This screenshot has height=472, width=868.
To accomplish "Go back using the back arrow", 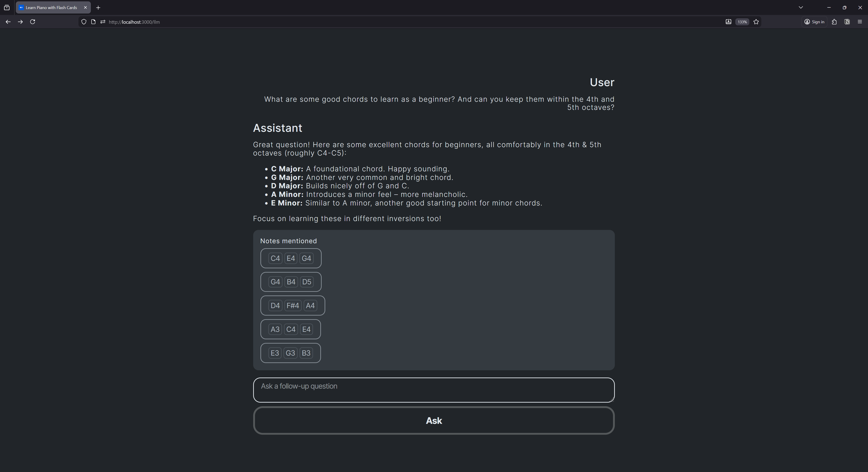I will point(8,22).
